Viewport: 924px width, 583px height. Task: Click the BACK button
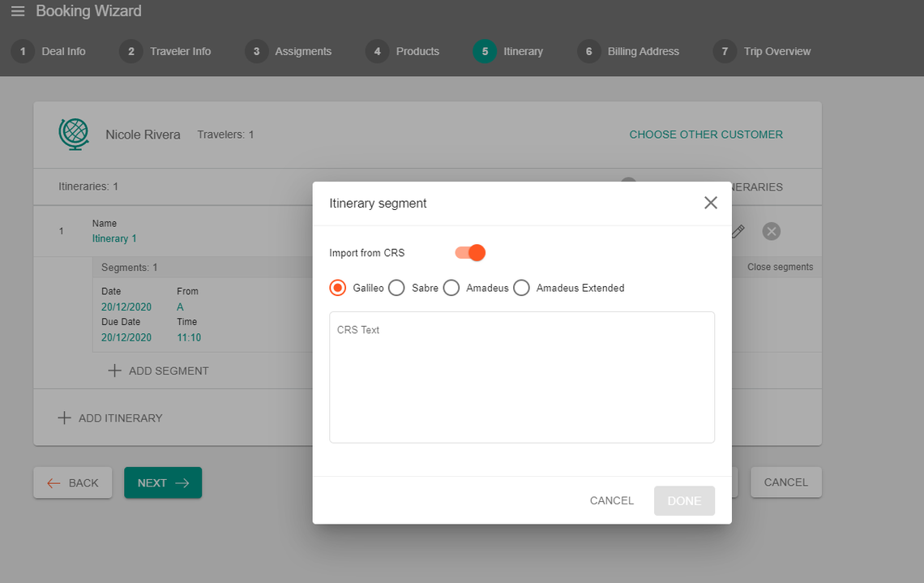[73, 482]
